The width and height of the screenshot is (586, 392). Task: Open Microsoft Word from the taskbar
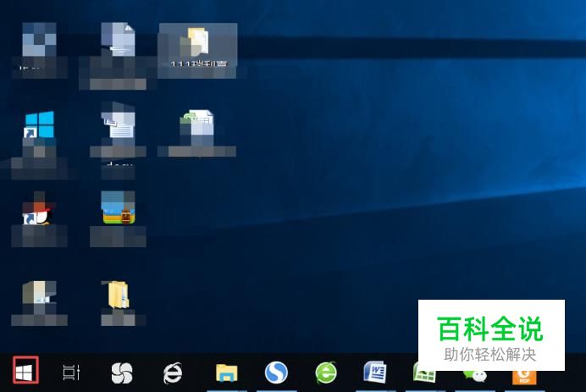point(375,372)
